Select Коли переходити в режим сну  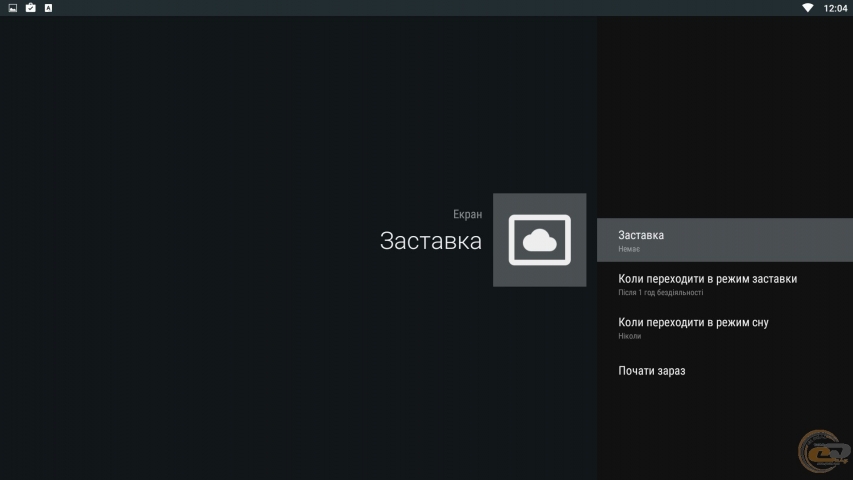[x=725, y=327]
